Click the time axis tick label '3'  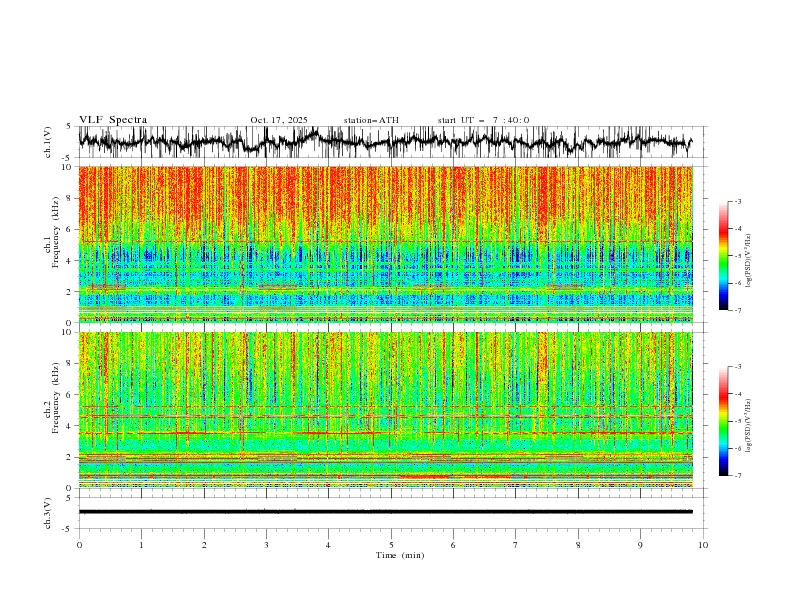(266, 545)
